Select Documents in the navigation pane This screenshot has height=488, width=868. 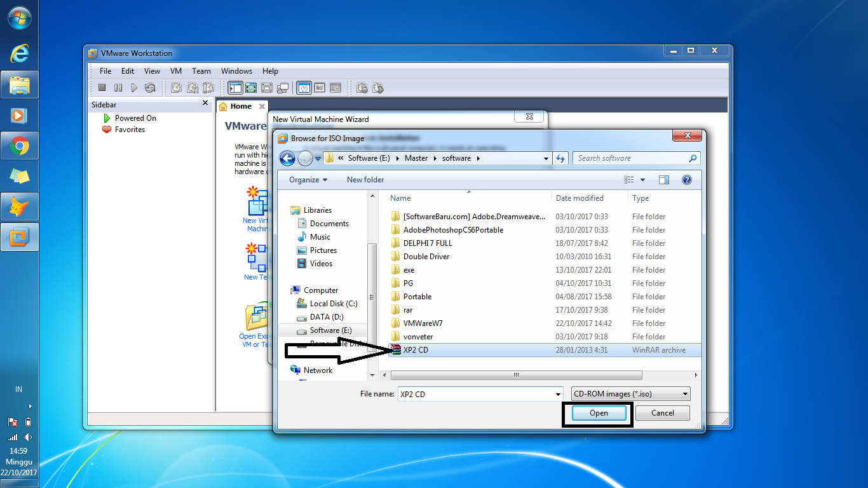coord(329,224)
